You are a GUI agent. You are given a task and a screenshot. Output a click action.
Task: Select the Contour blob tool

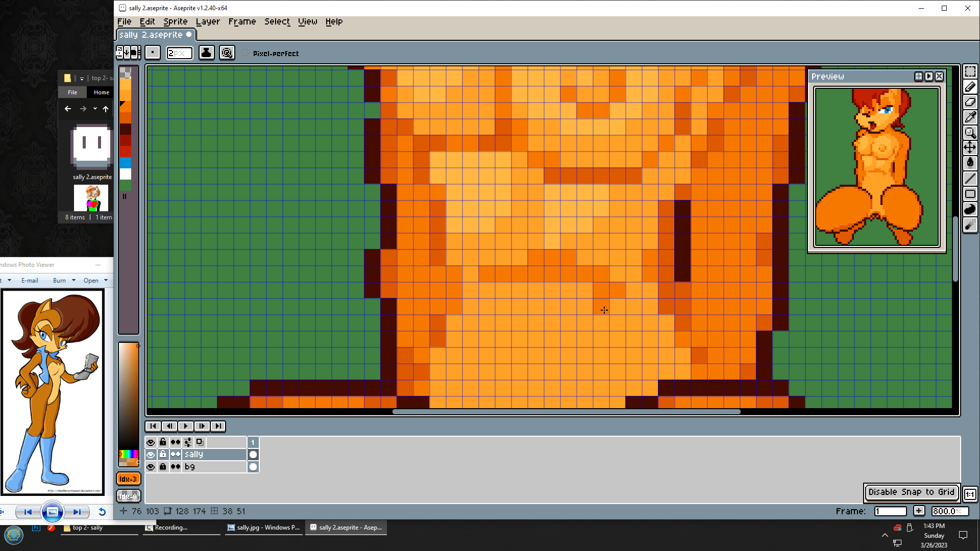click(x=970, y=209)
